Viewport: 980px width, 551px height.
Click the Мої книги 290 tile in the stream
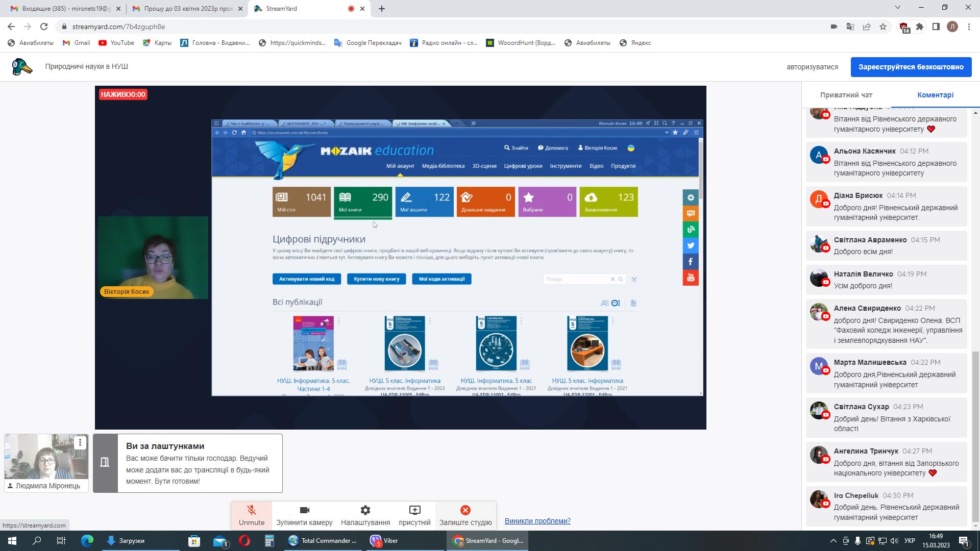tap(363, 202)
